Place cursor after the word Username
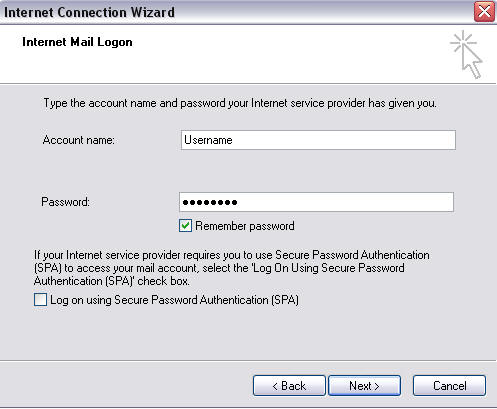 pyautogui.click(x=233, y=140)
